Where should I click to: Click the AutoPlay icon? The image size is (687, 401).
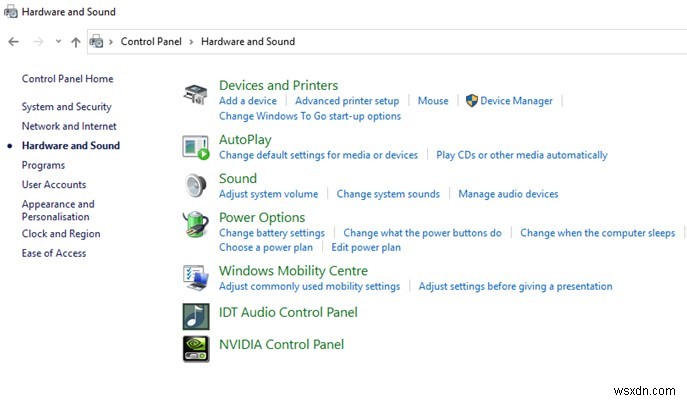(x=196, y=147)
